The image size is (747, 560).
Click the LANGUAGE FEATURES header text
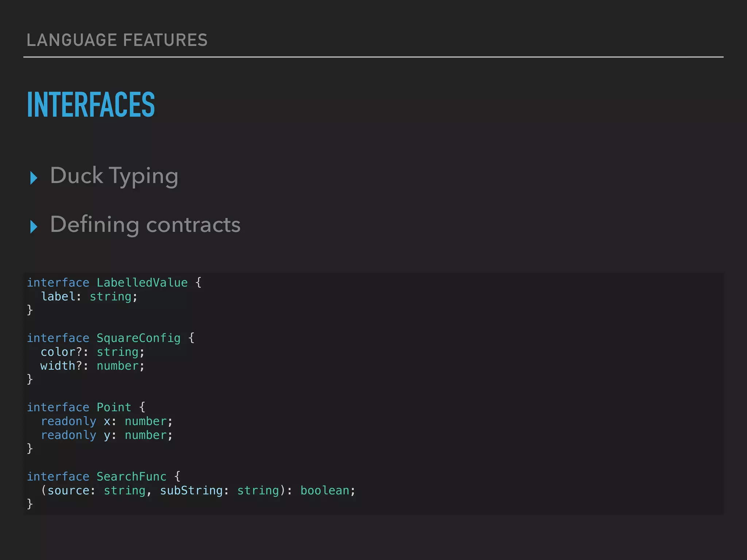117,40
